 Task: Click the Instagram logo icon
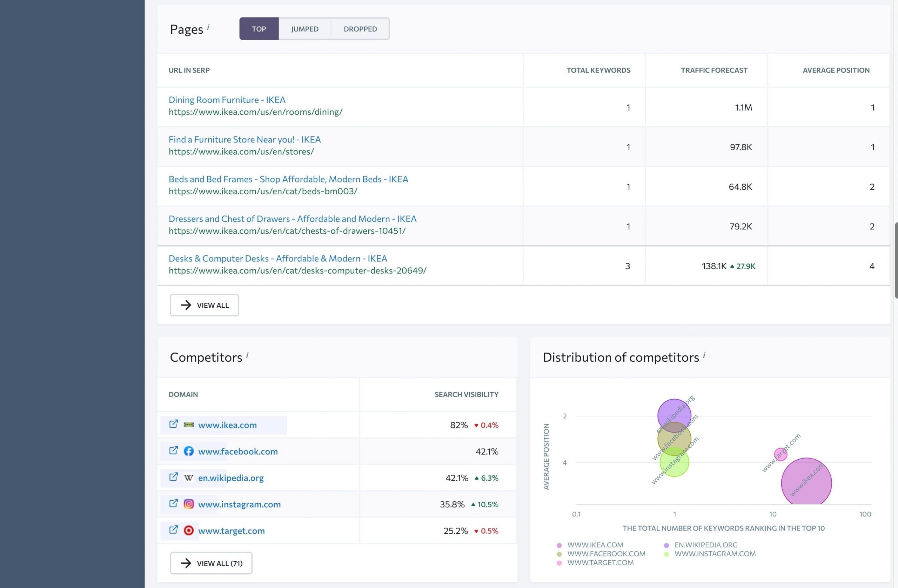189,504
